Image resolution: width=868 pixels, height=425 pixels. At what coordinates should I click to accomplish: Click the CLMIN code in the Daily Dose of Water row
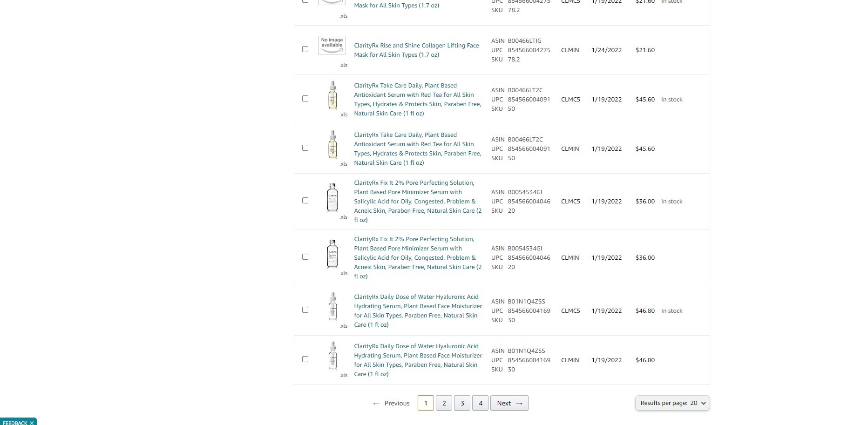[570, 360]
